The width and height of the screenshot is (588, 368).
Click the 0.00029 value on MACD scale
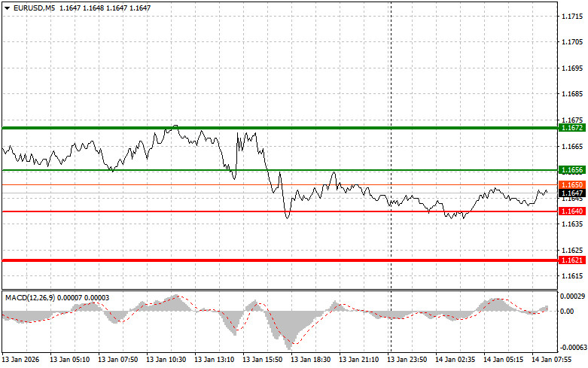point(573,298)
